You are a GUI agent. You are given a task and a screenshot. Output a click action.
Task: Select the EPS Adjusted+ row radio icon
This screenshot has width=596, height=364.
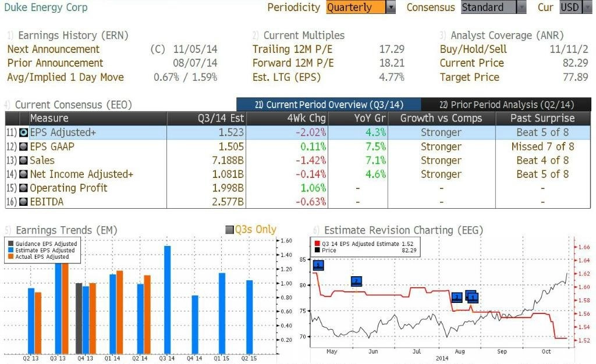23,133
